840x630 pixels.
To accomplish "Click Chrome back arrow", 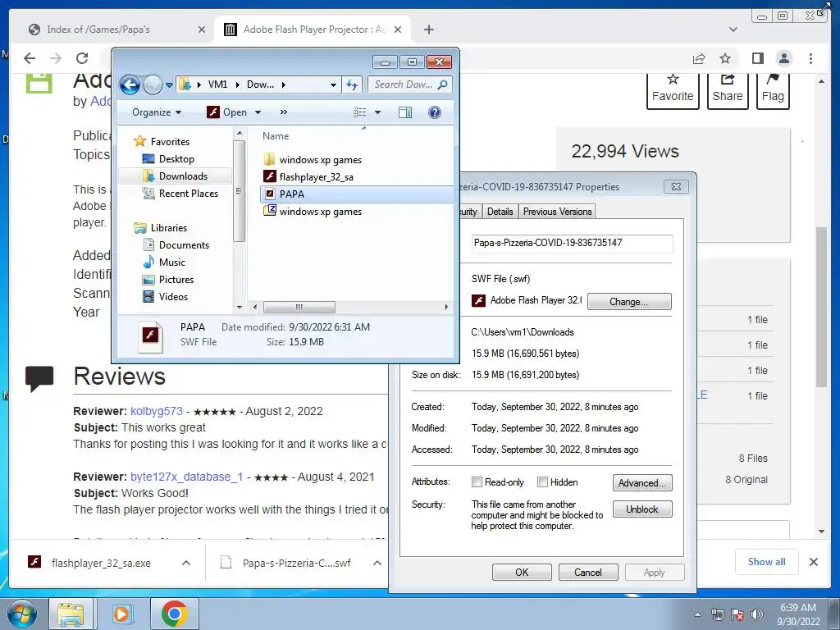I will [x=30, y=58].
